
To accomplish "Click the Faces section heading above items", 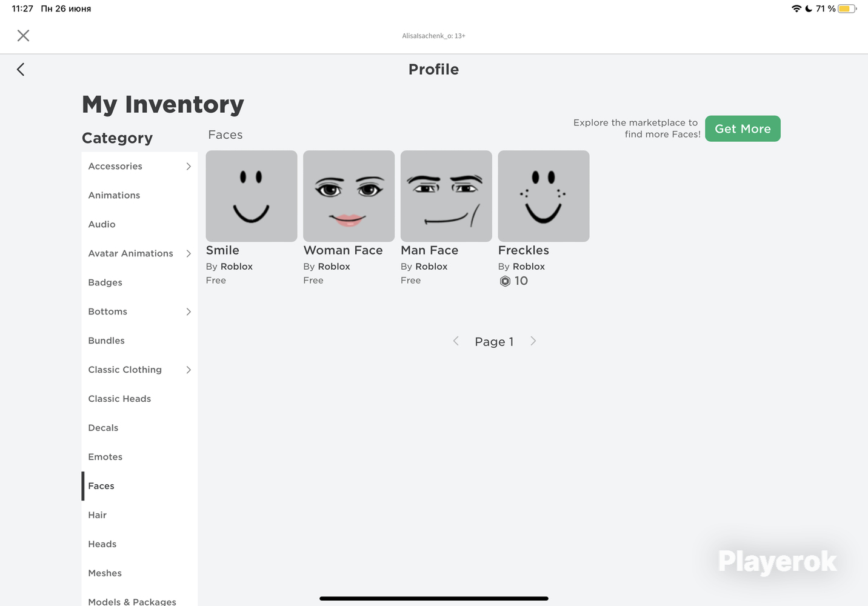I will click(225, 135).
